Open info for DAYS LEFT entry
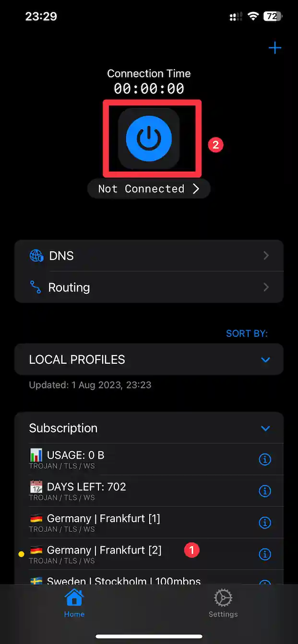 coord(265,491)
